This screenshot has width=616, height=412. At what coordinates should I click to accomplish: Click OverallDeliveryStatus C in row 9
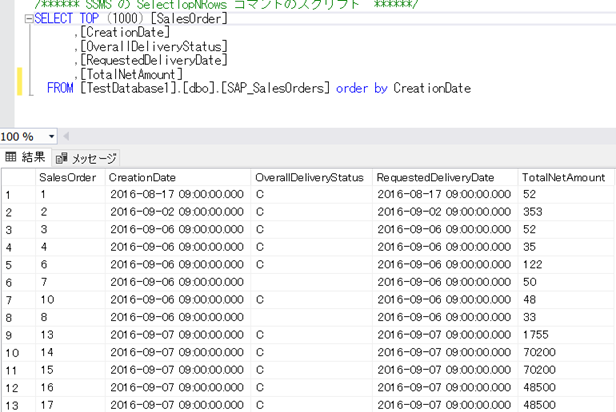312,335
